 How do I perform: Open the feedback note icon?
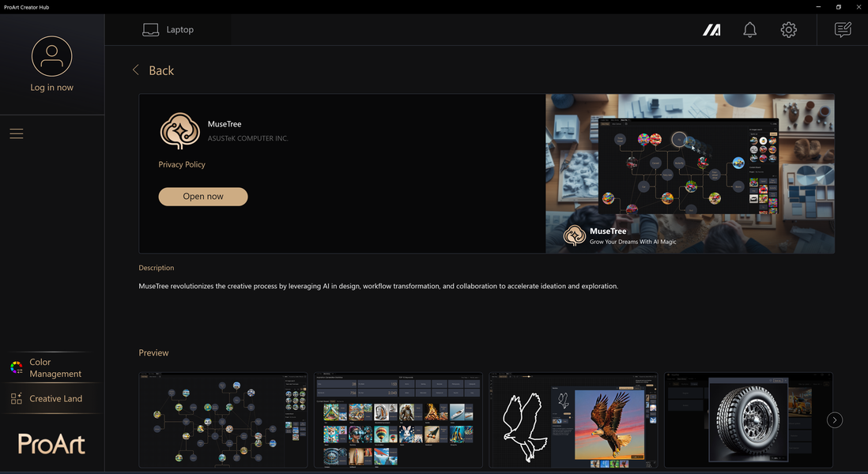point(843,30)
